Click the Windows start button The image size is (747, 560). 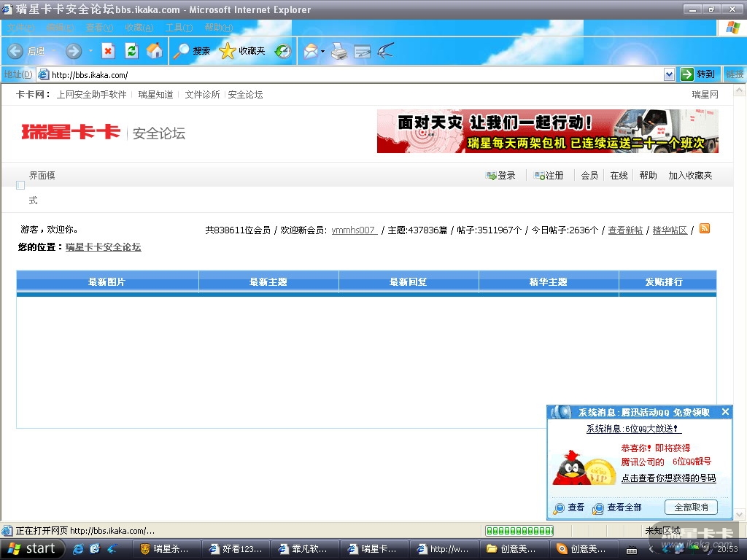[32, 549]
